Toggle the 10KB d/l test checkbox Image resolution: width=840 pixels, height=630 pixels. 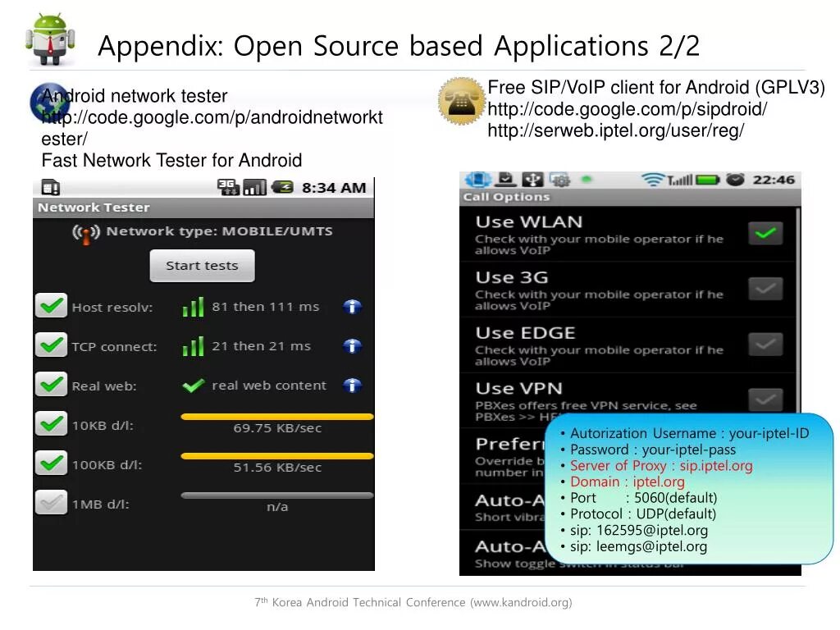point(52,423)
